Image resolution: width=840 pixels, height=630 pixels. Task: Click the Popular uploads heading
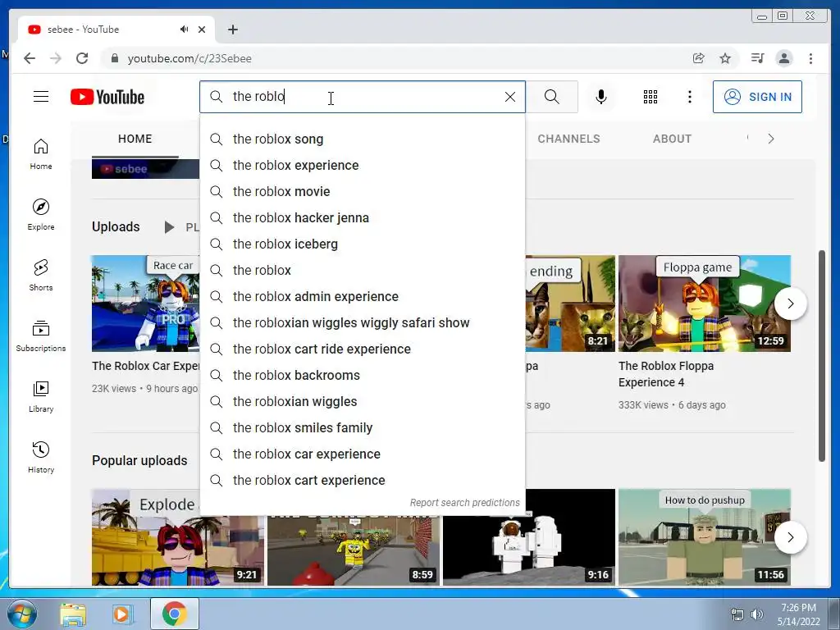[139, 461]
